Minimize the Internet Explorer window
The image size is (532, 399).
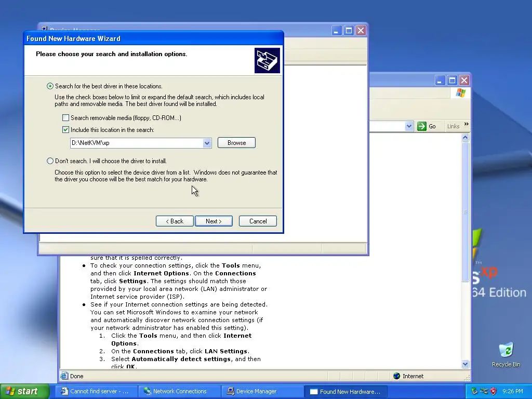pyautogui.click(x=440, y=81)
